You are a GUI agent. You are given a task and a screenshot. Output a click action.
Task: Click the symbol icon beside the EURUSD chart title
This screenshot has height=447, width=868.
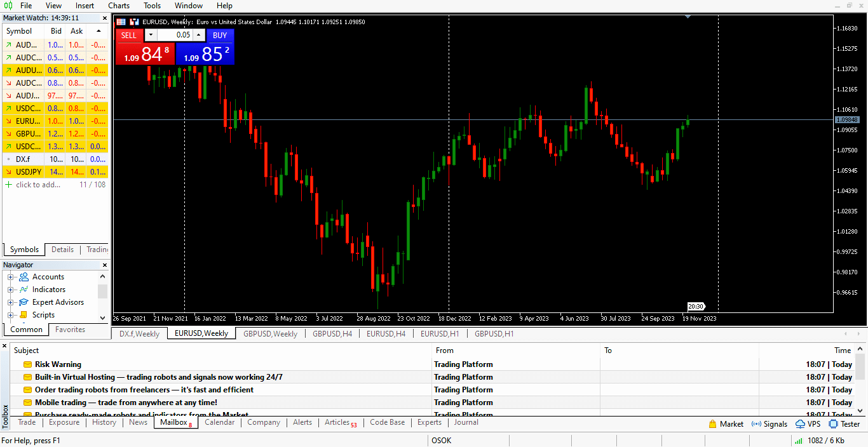pos(134,21)
